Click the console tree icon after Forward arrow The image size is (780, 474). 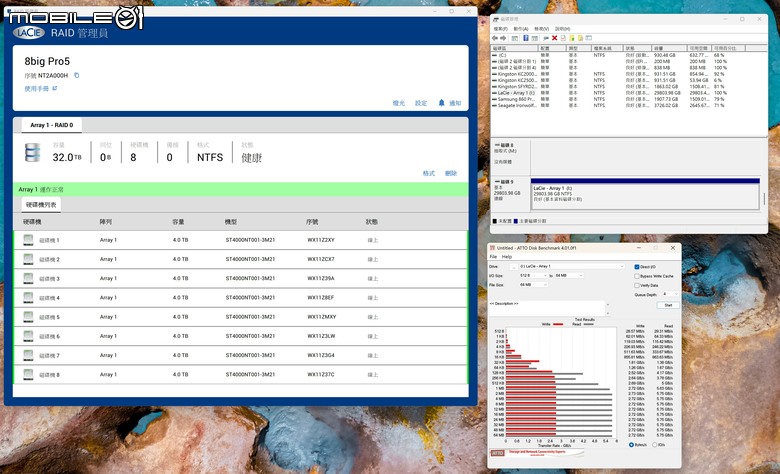tap(515, 38)
